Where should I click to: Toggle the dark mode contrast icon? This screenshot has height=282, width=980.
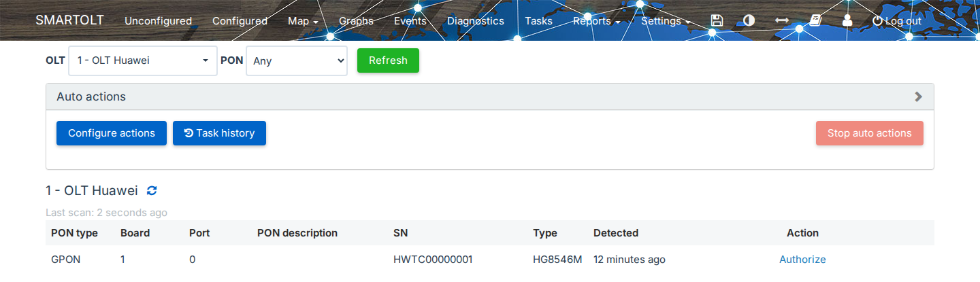(x=749, y=20)
